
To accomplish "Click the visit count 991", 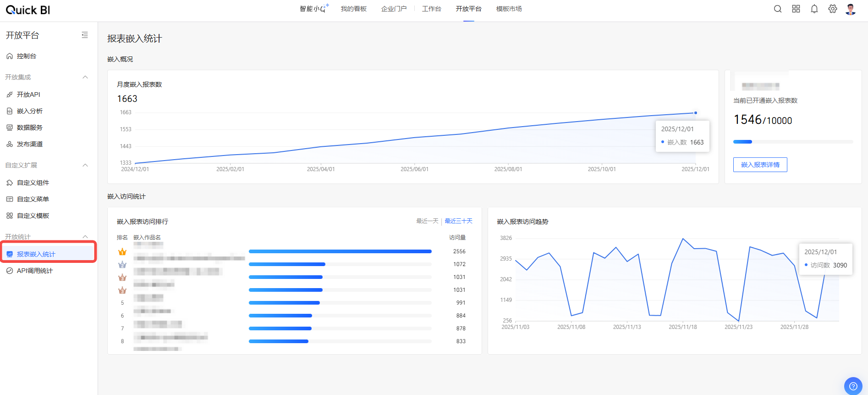I will (x=461, y=303).
